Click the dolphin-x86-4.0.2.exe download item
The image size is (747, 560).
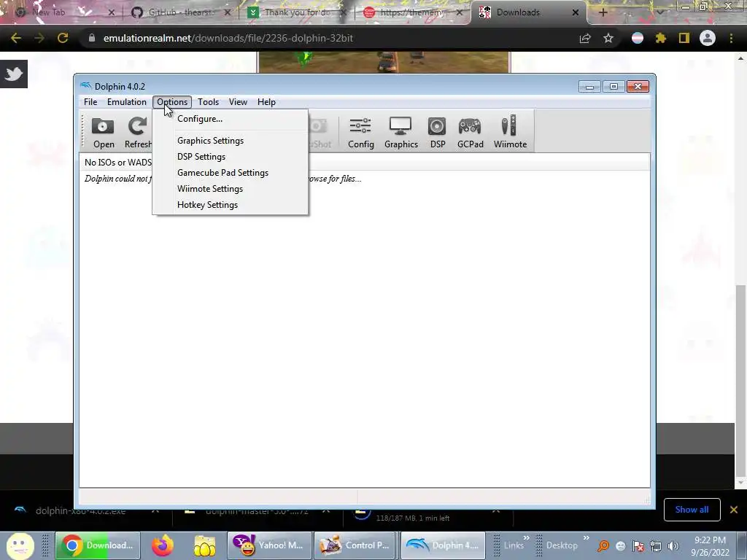click(81, 511)
